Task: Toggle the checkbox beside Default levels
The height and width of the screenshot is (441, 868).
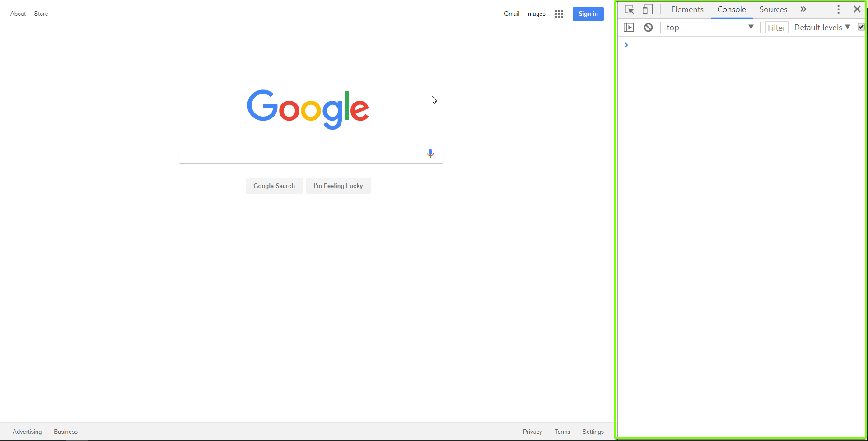Action: [x=861, y=27]
